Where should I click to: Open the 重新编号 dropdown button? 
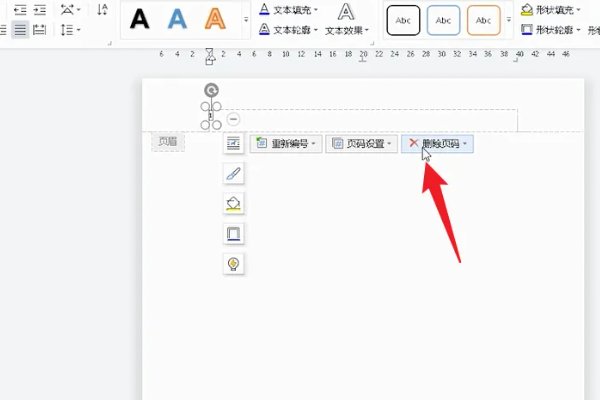click(x=286, y=144)
